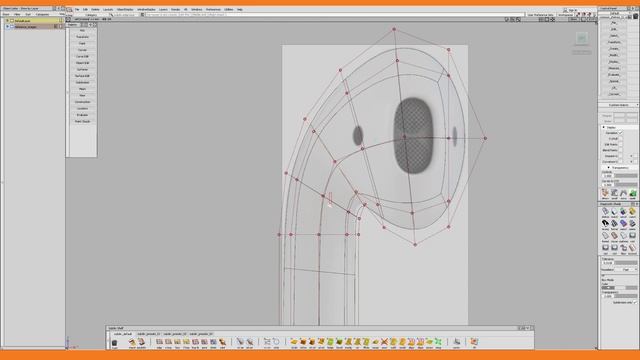Click the curved arrow revolve-like shelf icon
The height and width of the screenshot is (360, 640).
click(276, 342)
